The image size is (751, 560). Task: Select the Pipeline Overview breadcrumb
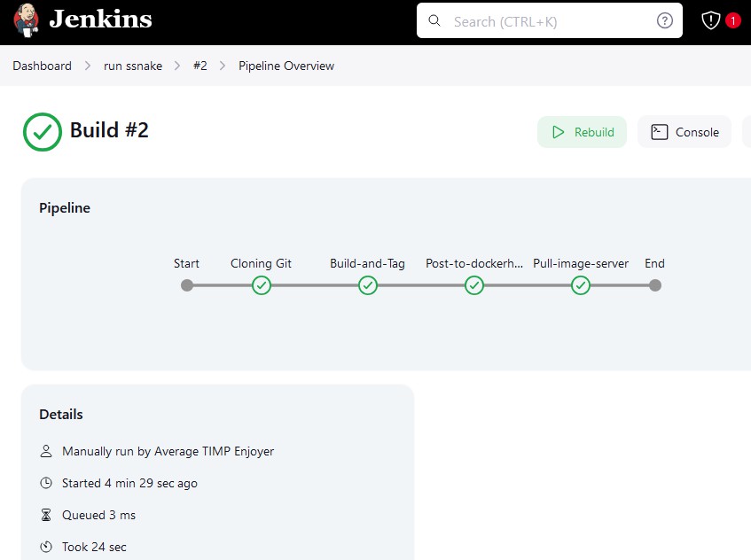coord(286,66)
